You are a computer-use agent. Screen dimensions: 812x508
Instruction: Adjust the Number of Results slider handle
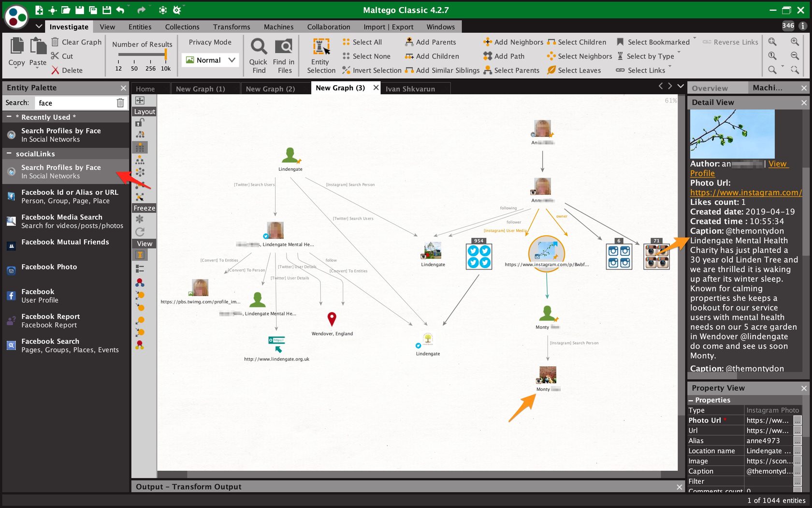click(166, 54)
